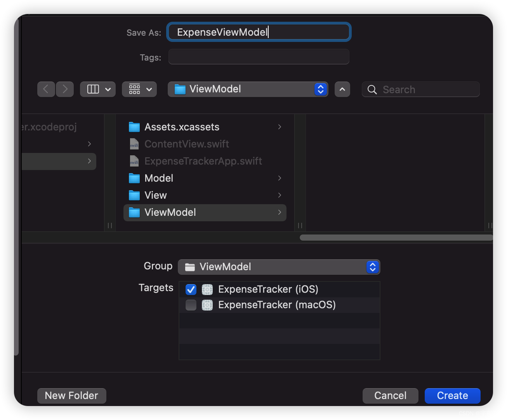
Task: Expand Assets.xcassets with its chevron
Action: coord(280,127)
